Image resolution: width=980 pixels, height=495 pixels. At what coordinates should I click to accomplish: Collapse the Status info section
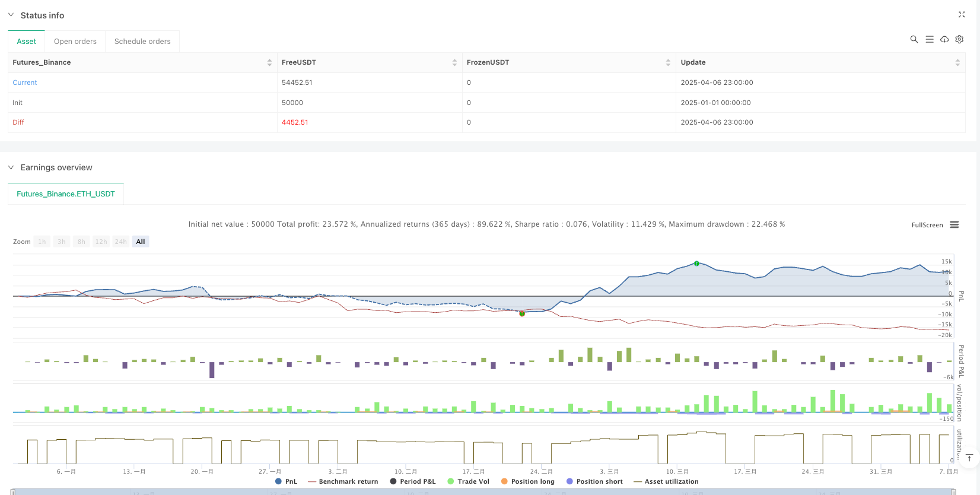pos(11,15)
